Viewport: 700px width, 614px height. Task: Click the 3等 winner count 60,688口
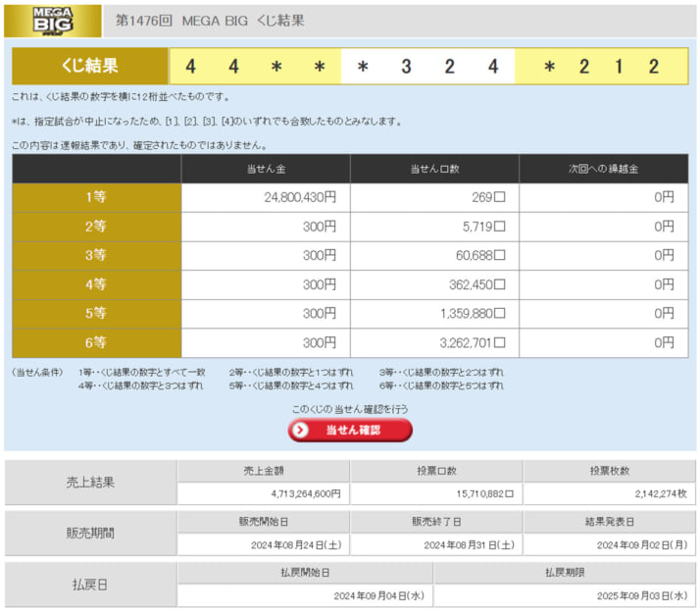coord(480,255)
